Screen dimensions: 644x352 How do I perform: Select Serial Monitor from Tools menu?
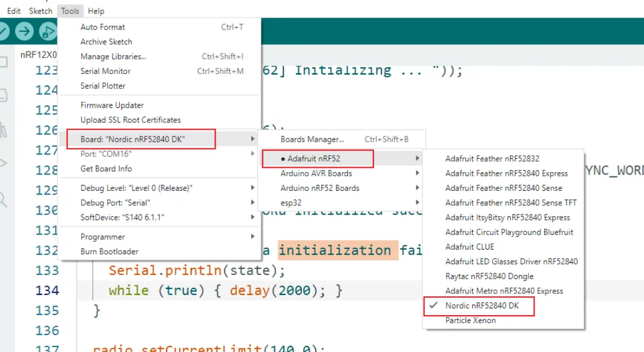[105, 71]
